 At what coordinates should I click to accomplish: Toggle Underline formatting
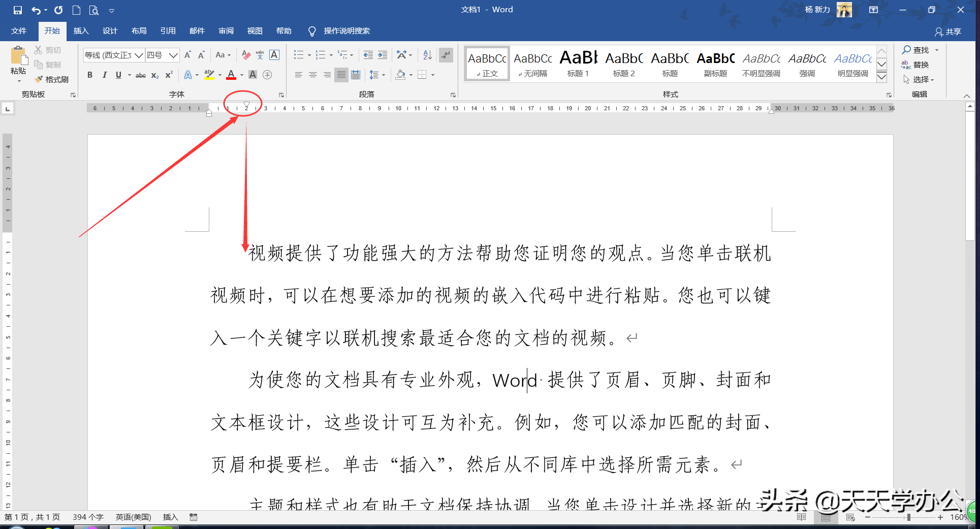point(118,75)
